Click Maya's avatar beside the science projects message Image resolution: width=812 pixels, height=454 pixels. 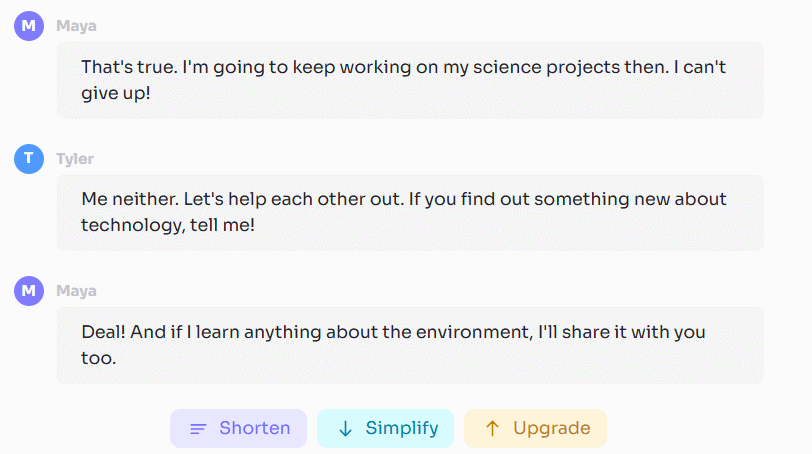[29, 26]
